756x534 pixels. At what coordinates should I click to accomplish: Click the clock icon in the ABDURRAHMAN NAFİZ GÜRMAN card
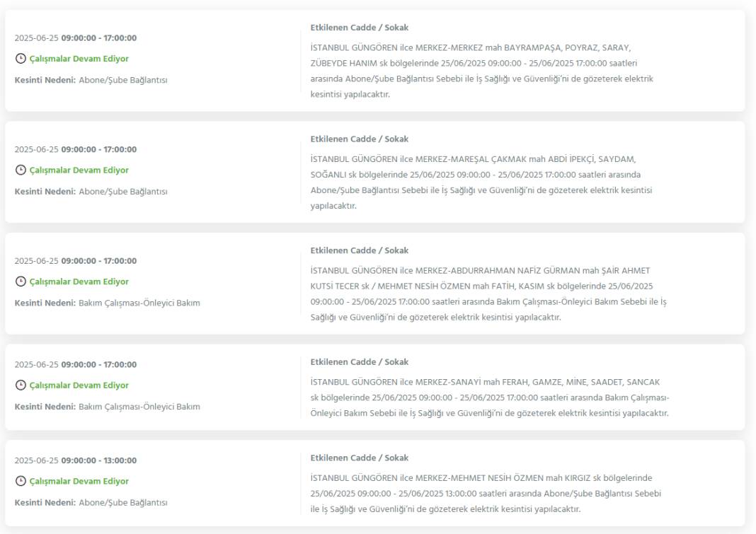pyautogui.click(x=21, y=281)
